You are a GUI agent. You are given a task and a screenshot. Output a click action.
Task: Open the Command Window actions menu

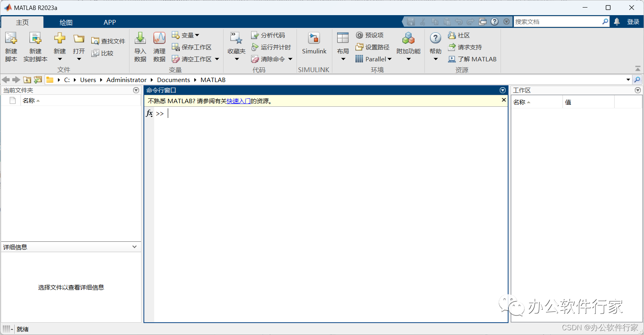503,90
